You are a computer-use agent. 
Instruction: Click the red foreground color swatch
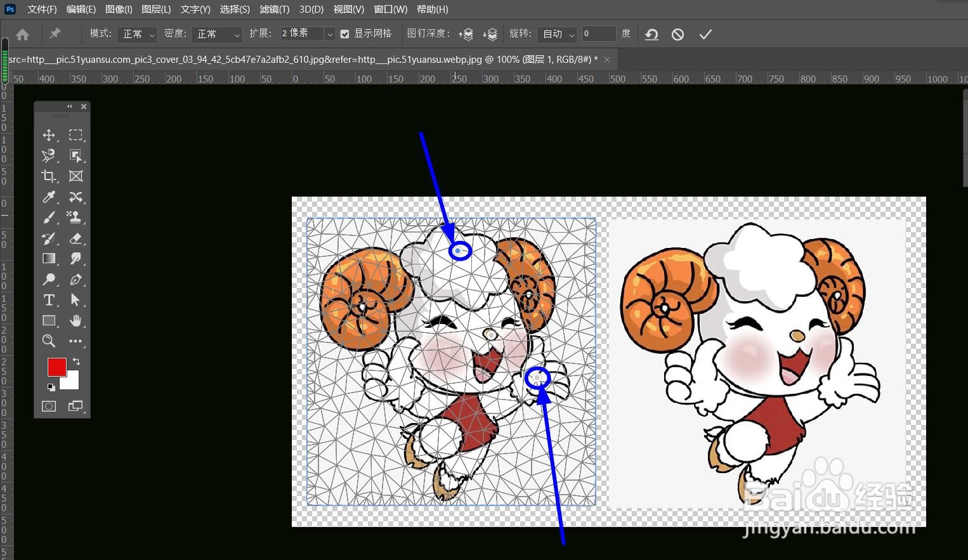(x=56, y=367)
